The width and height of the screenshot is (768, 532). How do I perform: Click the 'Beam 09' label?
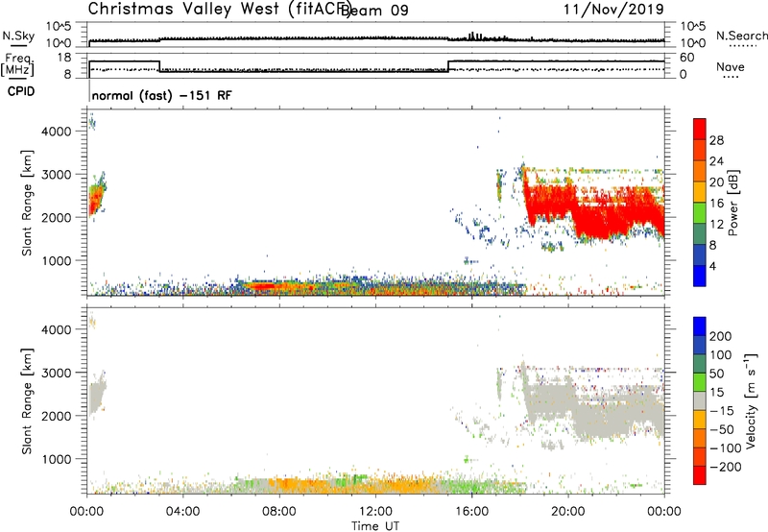(374, 11)
